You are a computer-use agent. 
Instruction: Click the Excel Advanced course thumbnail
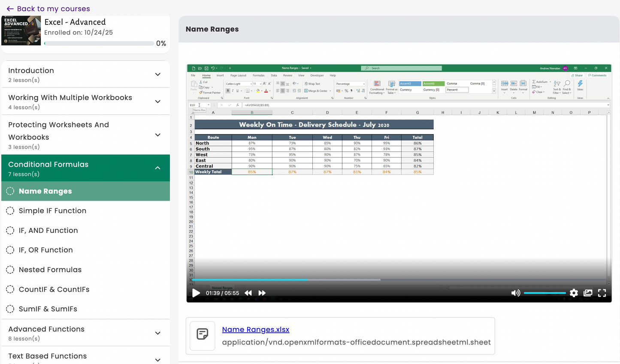21,30
